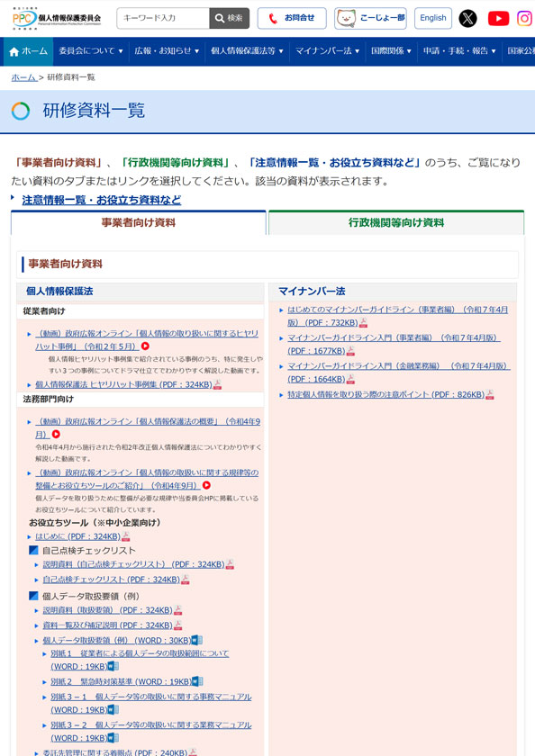Select the 事業者向け資料 tab
The width and height of the screenshot is (535, 756).
click(x=139, y=223)
